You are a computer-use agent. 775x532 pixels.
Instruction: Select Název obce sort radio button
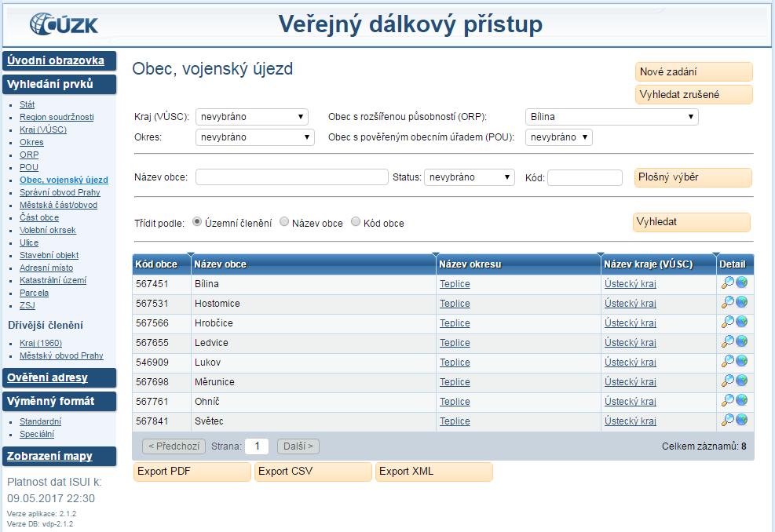283,222
